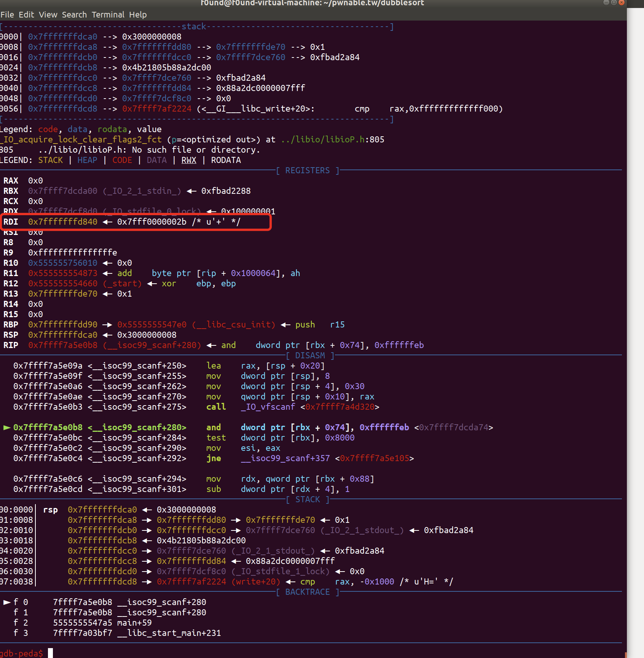Open the Terminal menu
The image size is (644, 658).
108,14
